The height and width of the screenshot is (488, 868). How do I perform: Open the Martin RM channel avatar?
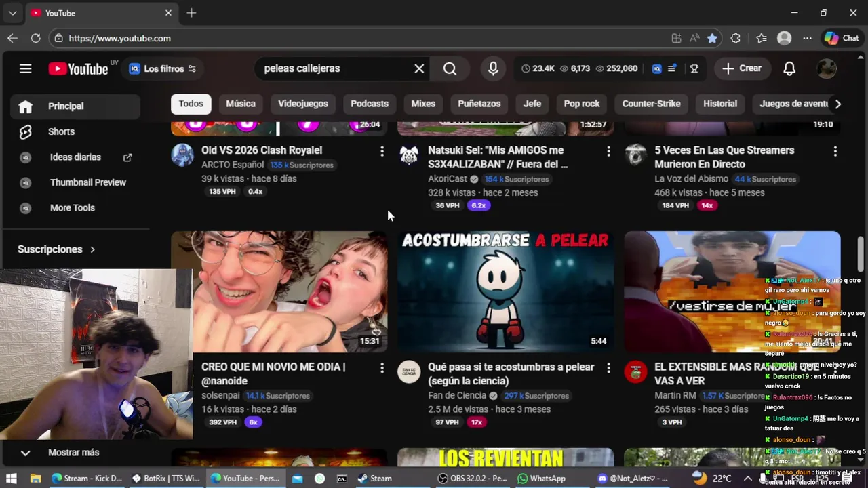(x=635, y=372)
